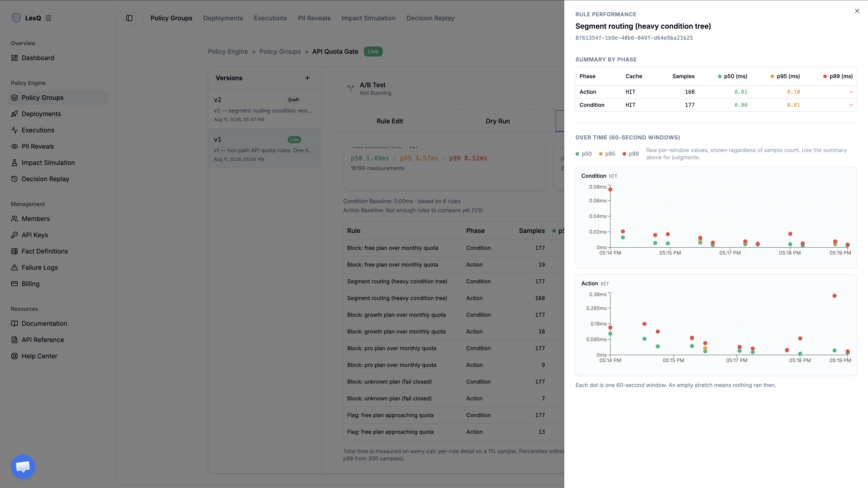Click the highest red p99 Action dot
The image size is (868, 488).
tap(834, 296)
